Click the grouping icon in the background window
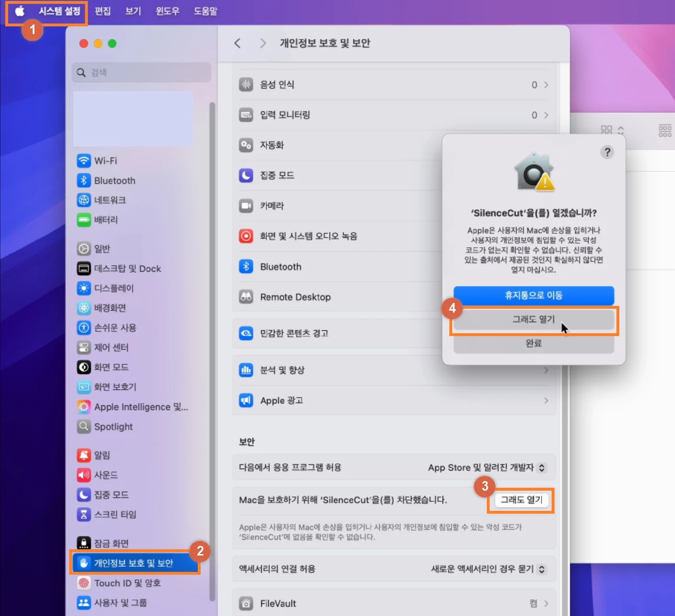 click(x=665, y=130)
